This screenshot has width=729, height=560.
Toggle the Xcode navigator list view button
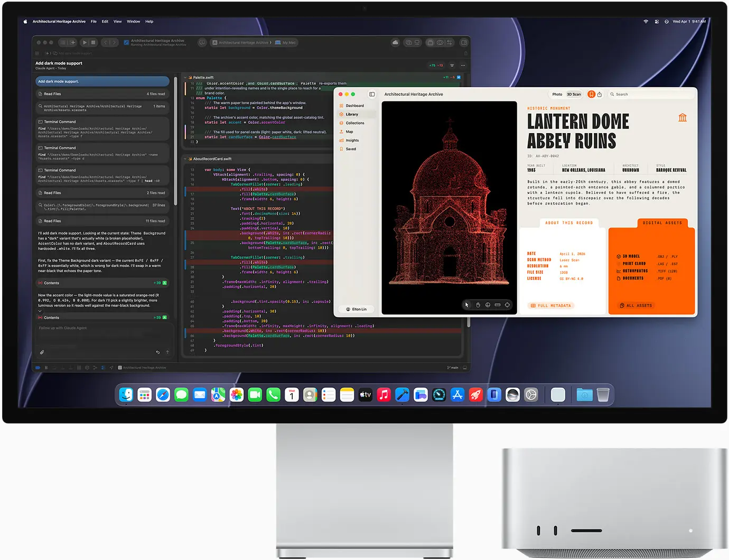coord(62,42)
